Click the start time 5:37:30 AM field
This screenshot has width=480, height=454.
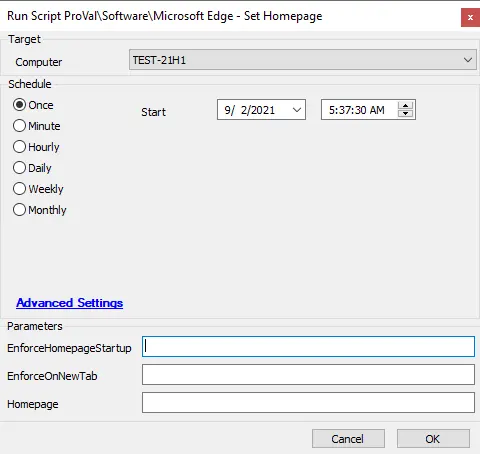click(357, 110)
